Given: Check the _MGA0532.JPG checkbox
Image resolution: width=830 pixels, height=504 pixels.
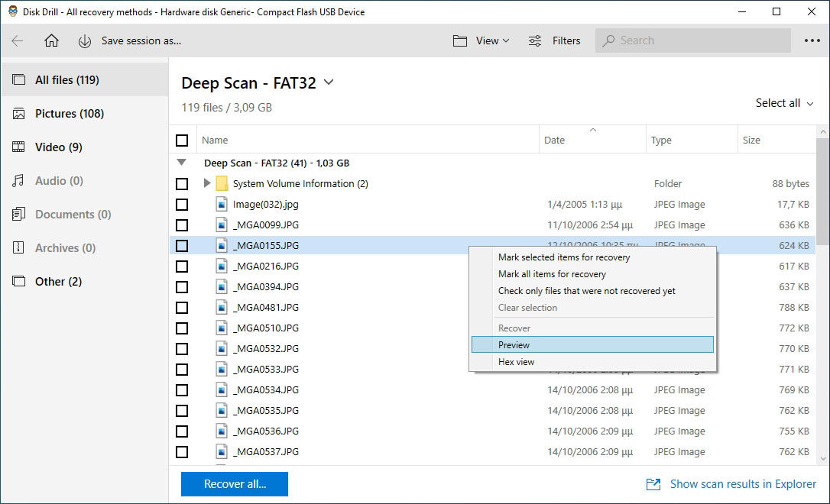Looking at the screenshot, I should pos(182,348).
